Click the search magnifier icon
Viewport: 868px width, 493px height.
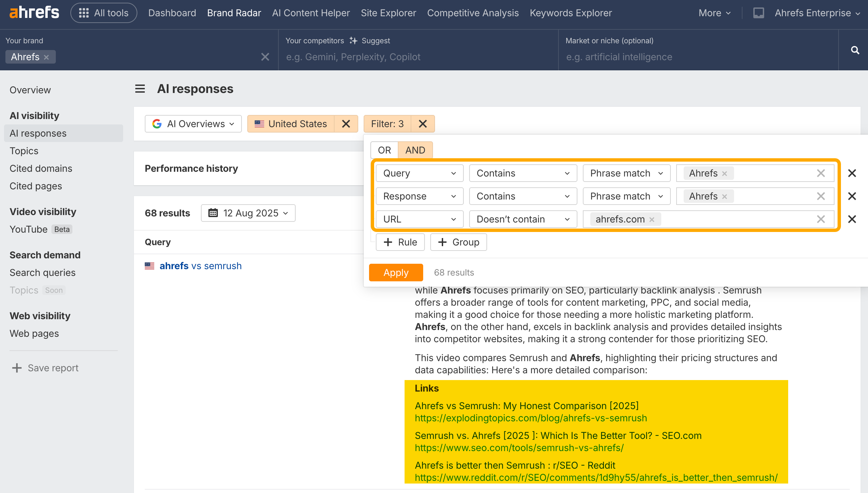pos(855,50)
